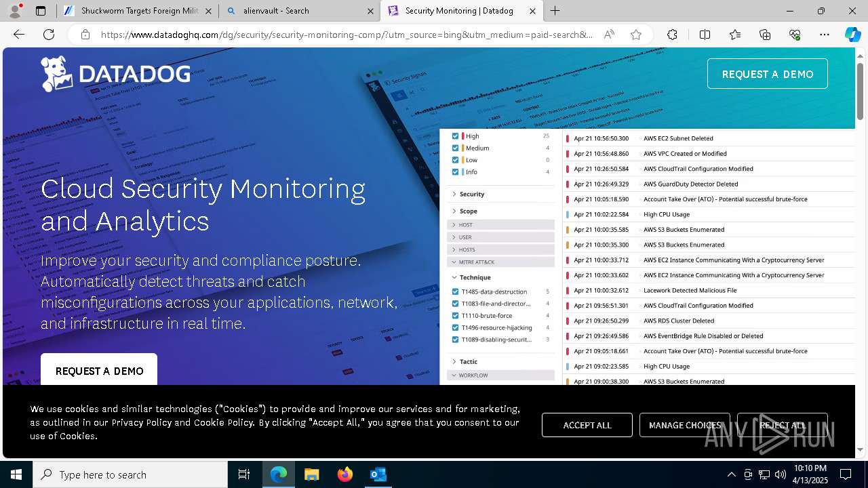Collapse the Technique filter section
Image resolution: width=868 pixels, height=488 pixels.
click(471, 277)
